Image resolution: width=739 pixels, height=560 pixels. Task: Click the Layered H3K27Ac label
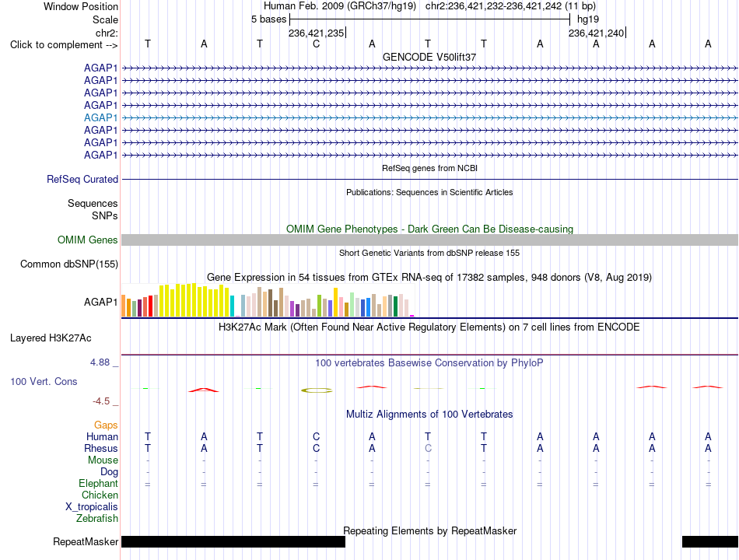51,338
